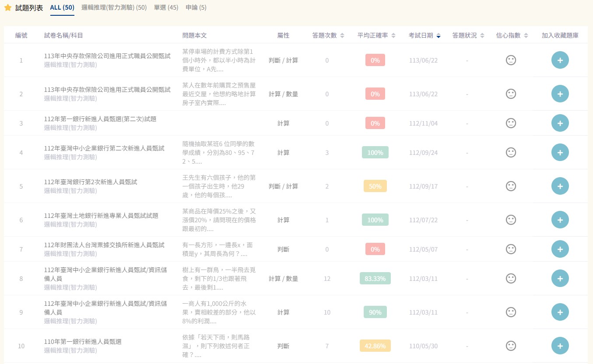Image resolution: width=593 pixels, height=364 pixels.
Task: Click the 83.33% accuracy badge
Action: coord(375,278)
